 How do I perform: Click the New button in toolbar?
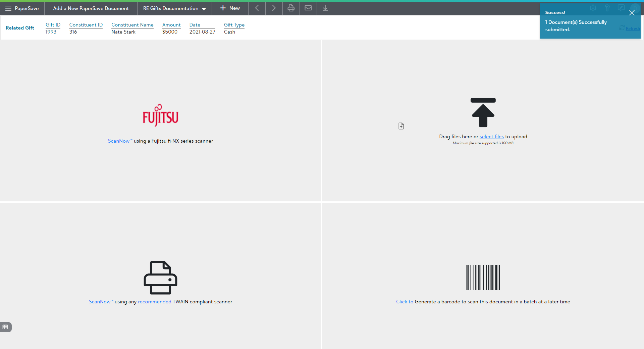click(x=230, y=8)
